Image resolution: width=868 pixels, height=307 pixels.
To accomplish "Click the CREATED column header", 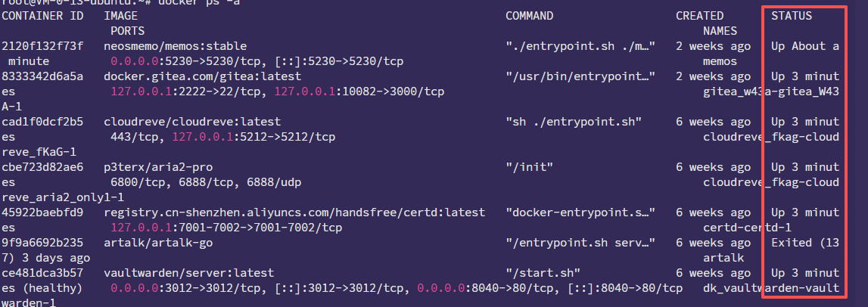I will (700, 15).
